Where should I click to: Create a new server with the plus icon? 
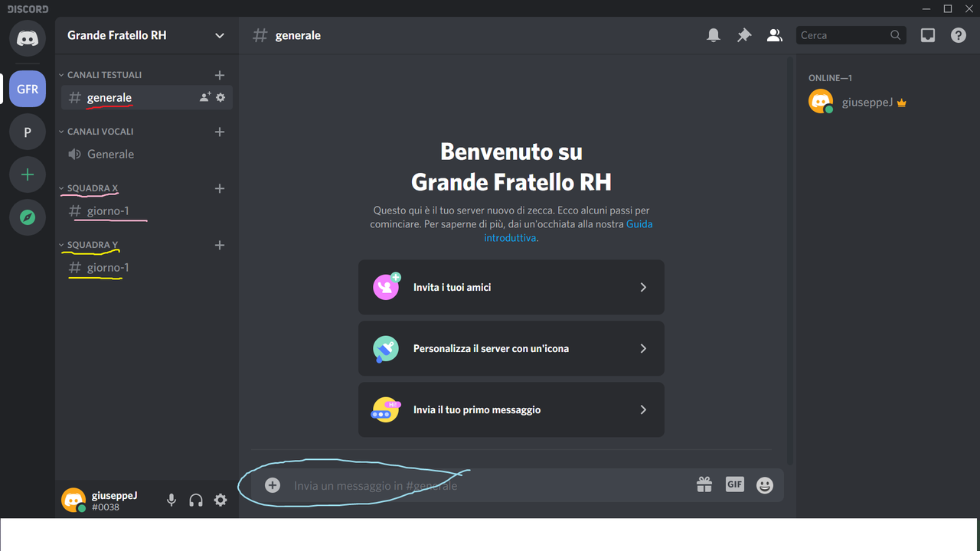coord(27,174)
